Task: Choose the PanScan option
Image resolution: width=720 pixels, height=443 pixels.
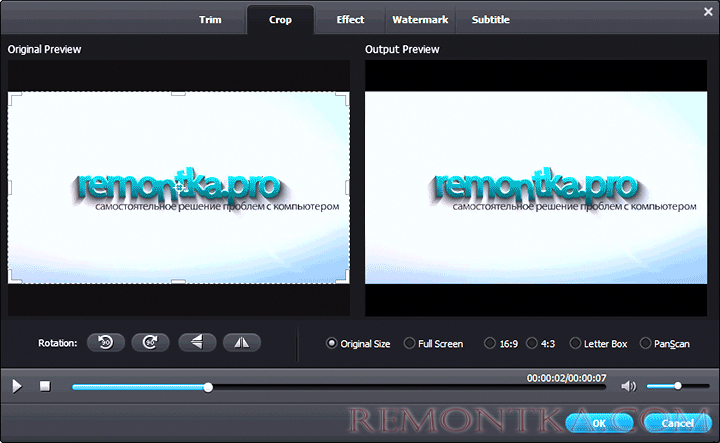Action: (645, 343)
